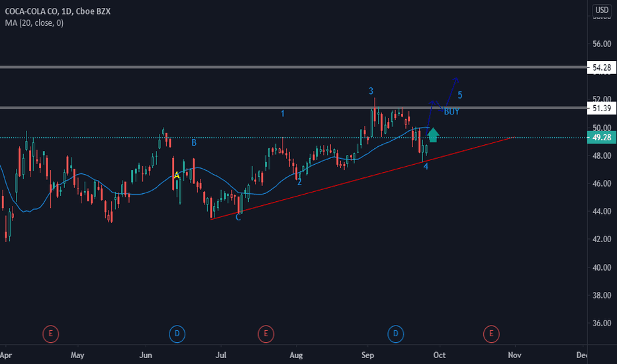Click the 56.00 price axis label
This screenshot has width=617, height=364.
pos(602,44)
